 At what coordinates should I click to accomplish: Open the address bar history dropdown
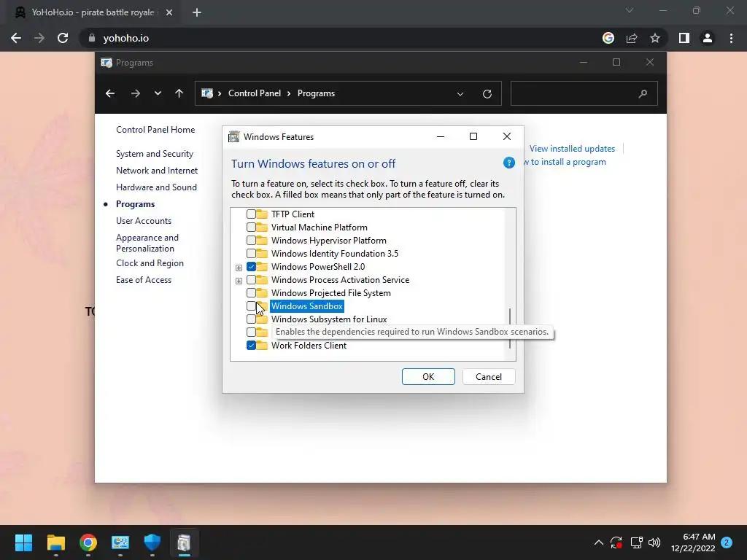460,94
